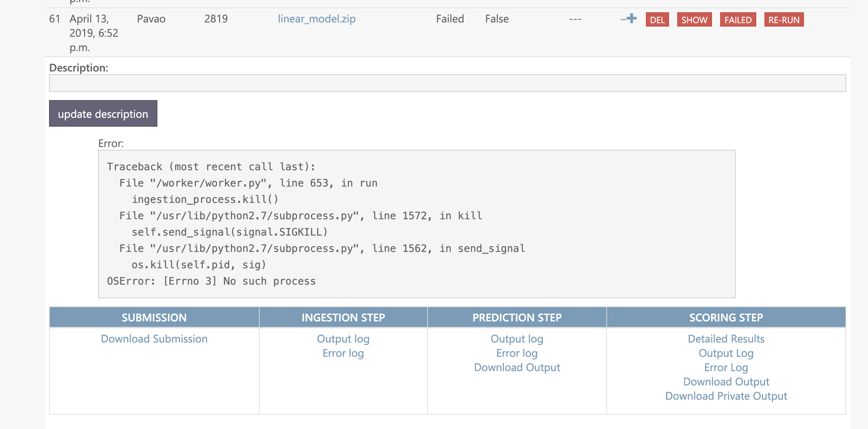868x429 pixels.
Task: Click the SHOW button on submission row
Action: point(694,20)
